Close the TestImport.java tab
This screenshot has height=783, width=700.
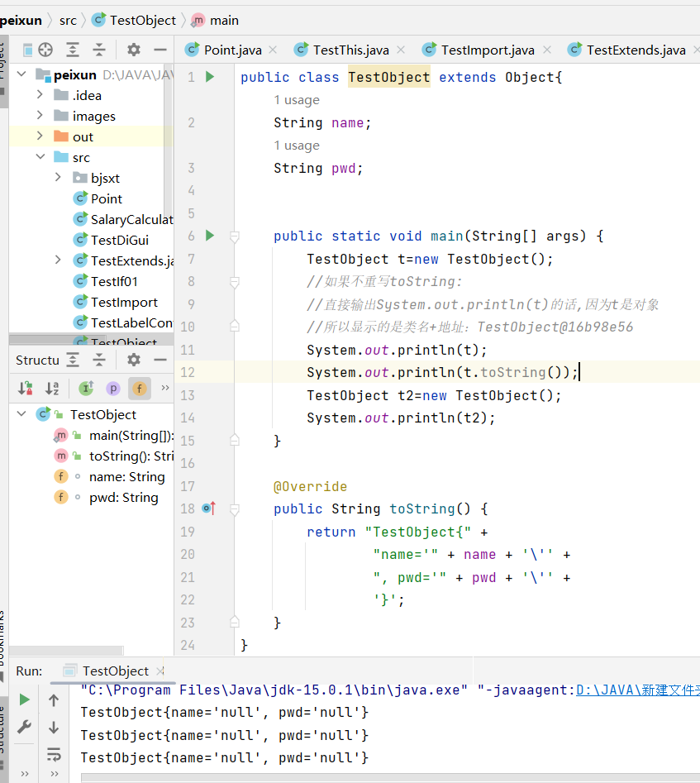[547, 50]
